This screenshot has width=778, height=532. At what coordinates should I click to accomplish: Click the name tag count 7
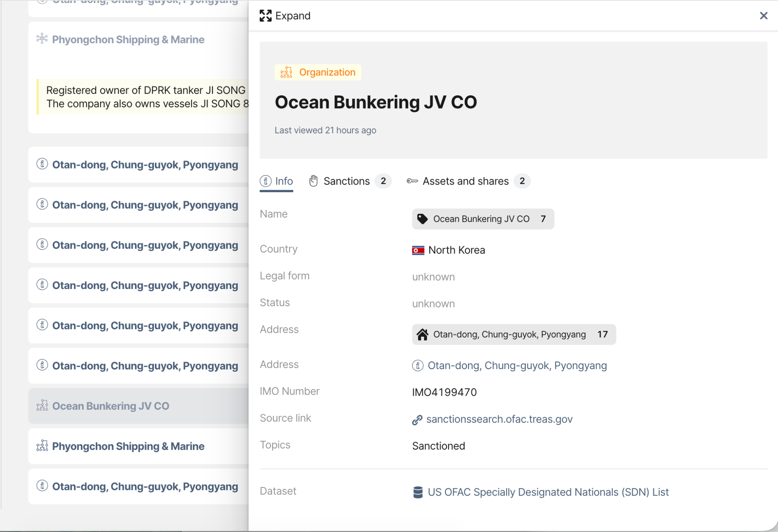(543, 219)
